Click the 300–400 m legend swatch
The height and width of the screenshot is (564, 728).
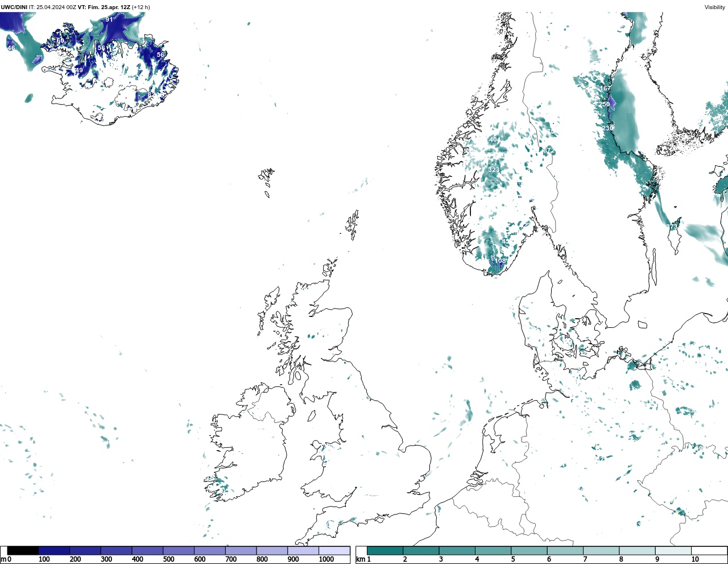click(116, 550)
